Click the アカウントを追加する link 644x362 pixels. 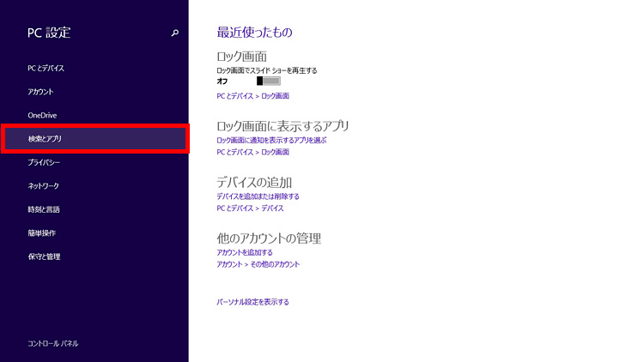245,253
